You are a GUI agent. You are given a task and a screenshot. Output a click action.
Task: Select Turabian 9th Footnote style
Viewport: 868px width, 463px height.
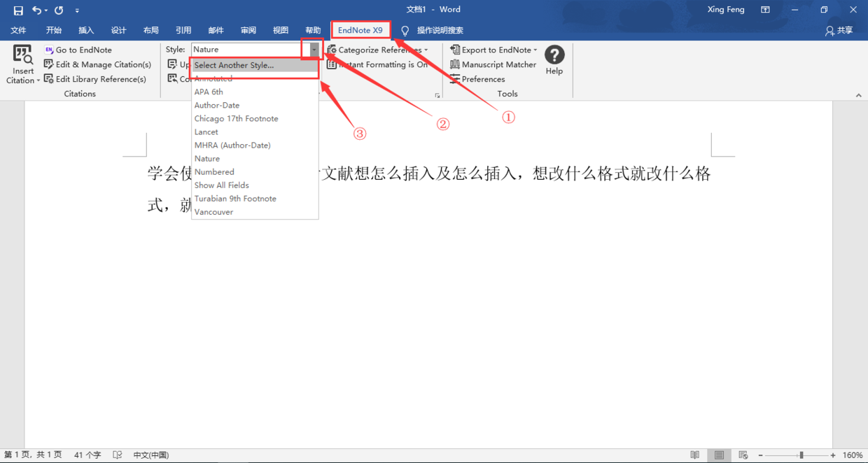tap(255, 198)
